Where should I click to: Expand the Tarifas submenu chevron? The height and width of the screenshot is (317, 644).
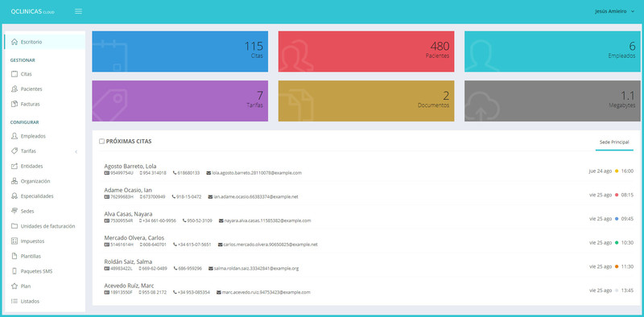coord(76,152)
